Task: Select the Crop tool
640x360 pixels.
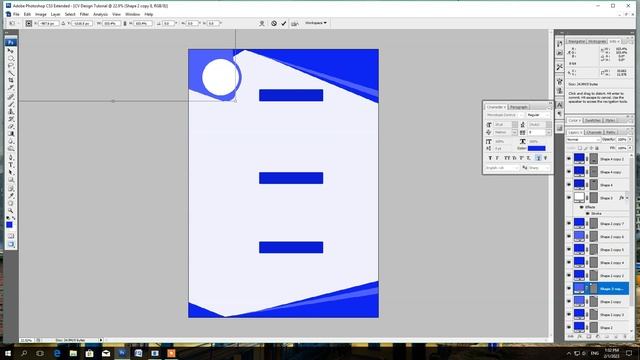Action: point(11,80)
